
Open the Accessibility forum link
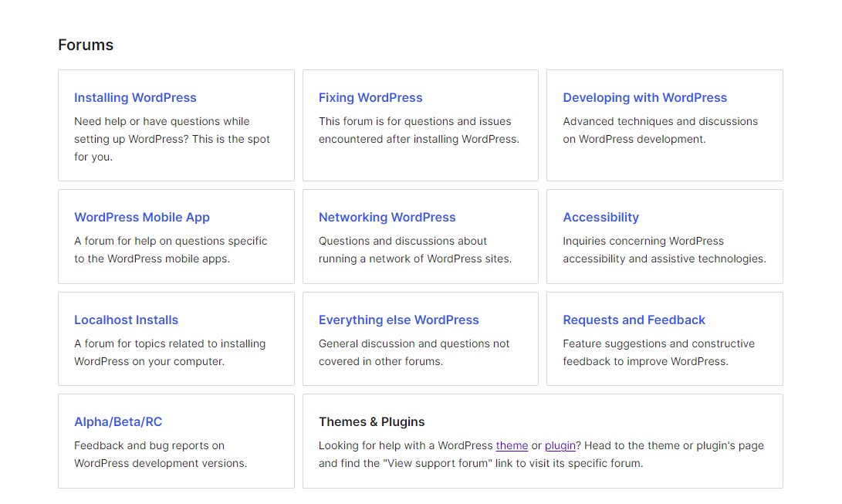(601, 218)
